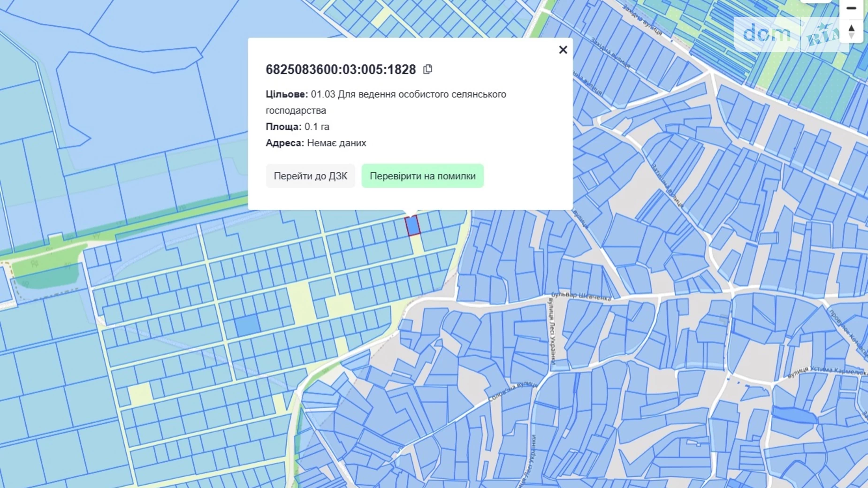Select the red-outlined highlighted parcel
Viewport: 868px width, 488px height.
click(412, 226)
